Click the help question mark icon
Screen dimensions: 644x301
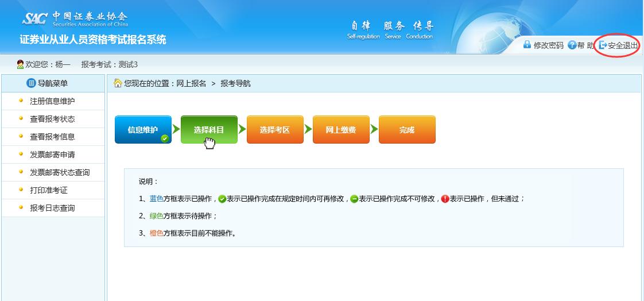click(572, 45)
